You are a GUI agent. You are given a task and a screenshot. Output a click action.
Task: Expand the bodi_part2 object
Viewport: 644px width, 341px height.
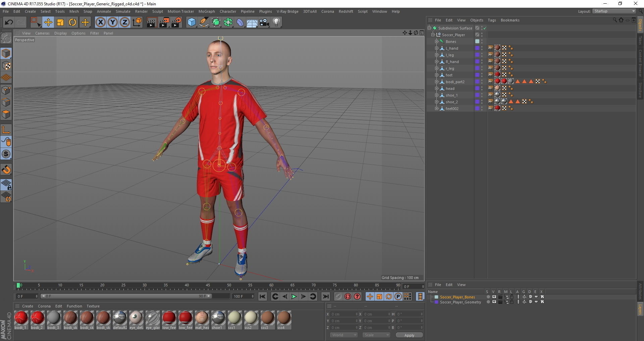[436, 81]
